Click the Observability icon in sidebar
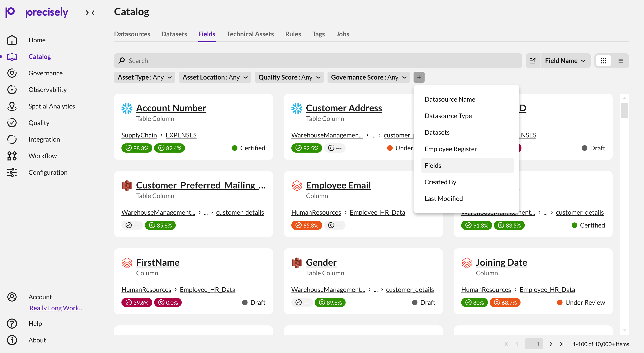 [12, 89]
